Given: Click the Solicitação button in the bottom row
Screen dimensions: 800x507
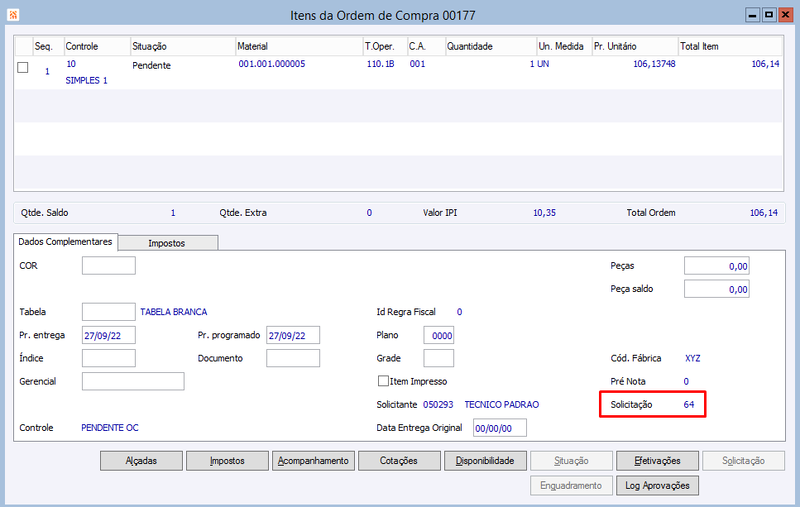Looking at the screenshot, I should point(743,461).
